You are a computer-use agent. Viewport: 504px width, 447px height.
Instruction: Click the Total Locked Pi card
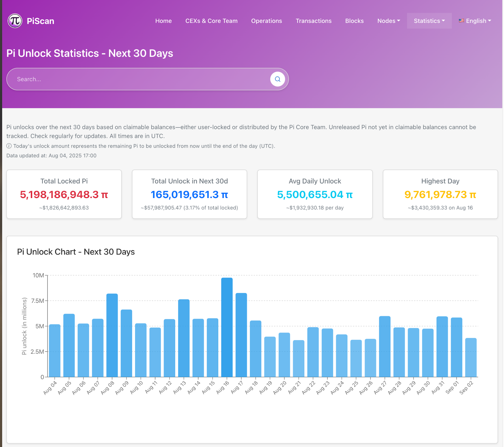click(64, 194)
